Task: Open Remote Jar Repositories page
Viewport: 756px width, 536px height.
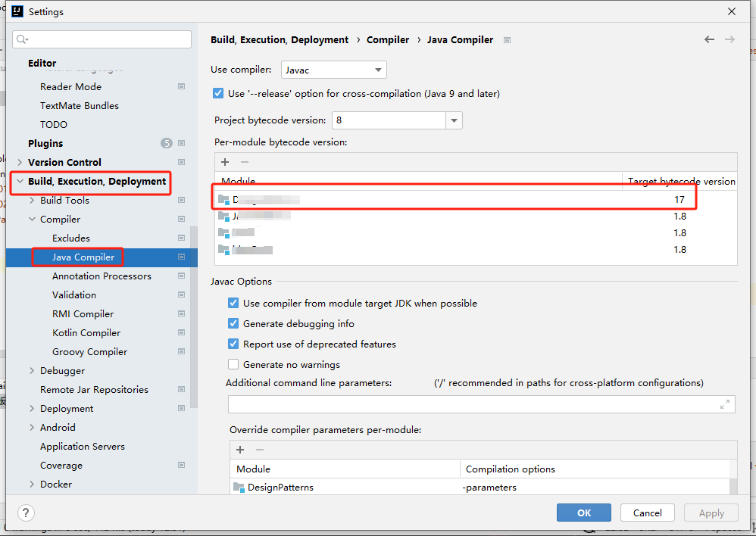Action: (x=94, y=389)
